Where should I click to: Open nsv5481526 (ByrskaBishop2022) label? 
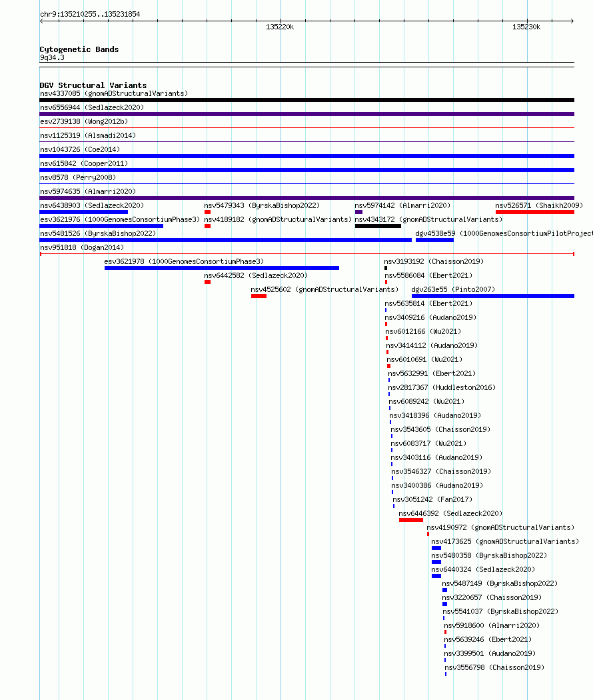coord(98,233)
